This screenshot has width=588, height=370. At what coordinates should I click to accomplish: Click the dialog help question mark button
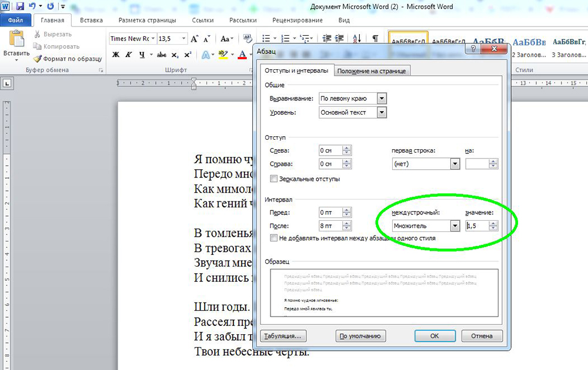pyautogui.click(x=473, y=49)
